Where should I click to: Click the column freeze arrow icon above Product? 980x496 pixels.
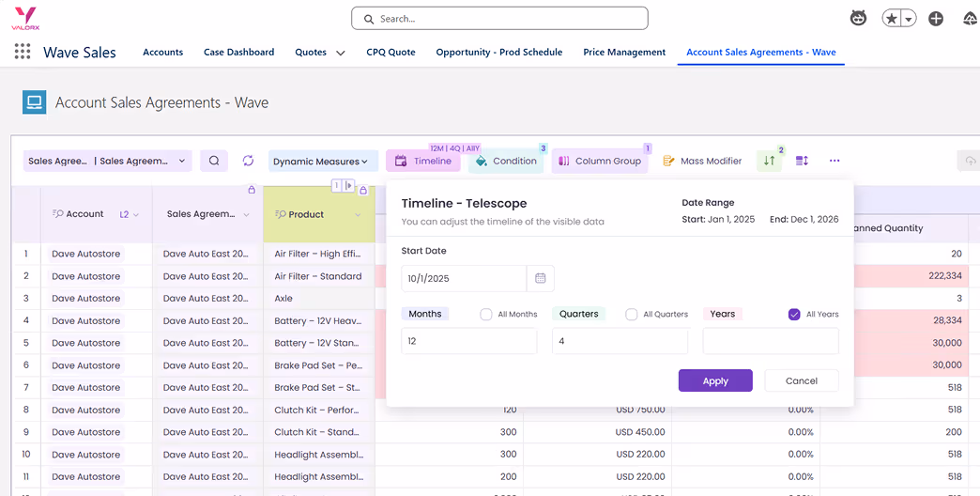(x=349, y=186)
